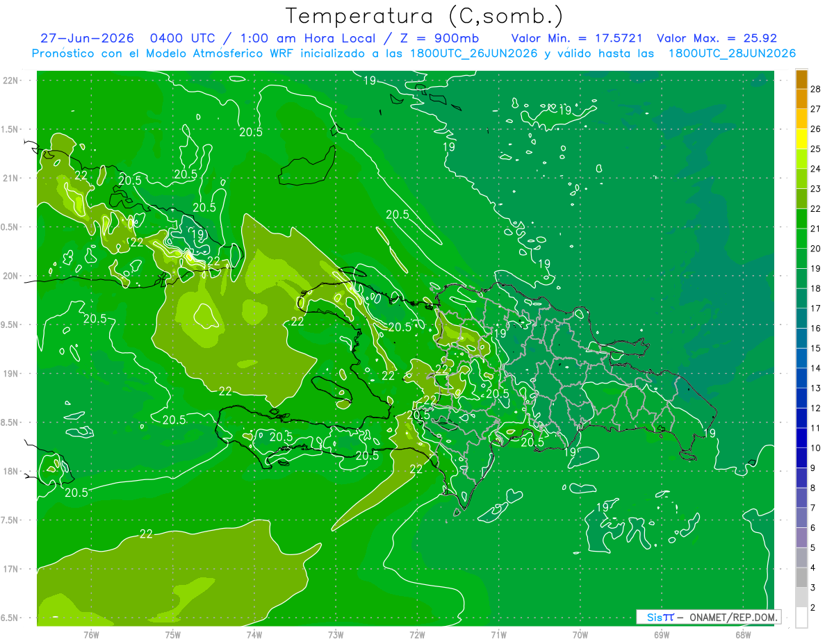Viewport: 834px width, 644px height.
Task: Click the legend scale label "10"
Action: point(817,448)
